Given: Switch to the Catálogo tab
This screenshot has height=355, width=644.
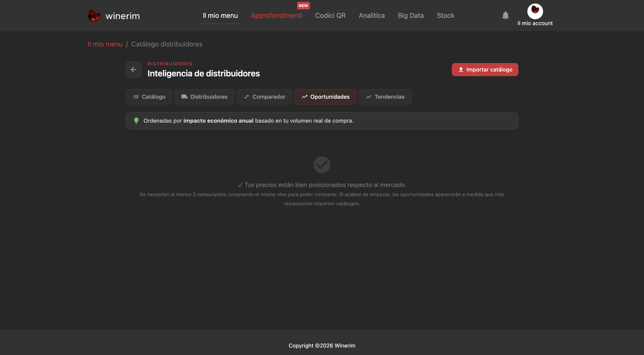Looking at the screenshot, I should [149, 97].
